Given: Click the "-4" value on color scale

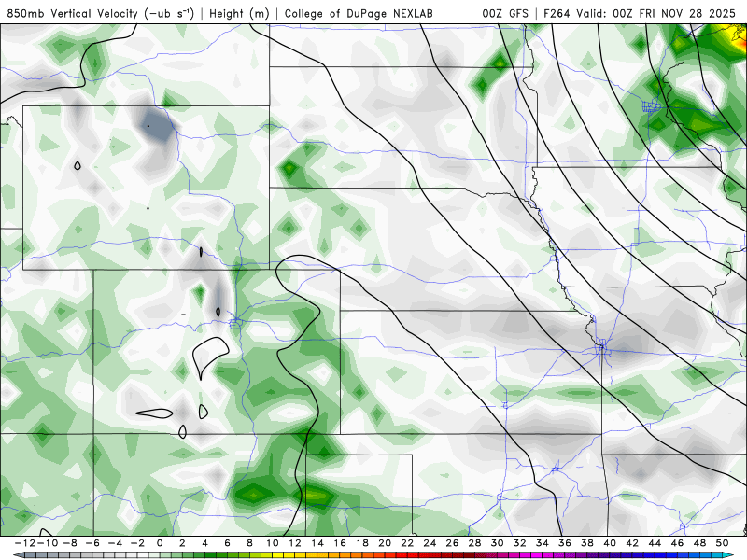Looking at the screenshot, I should [x=114, y=543].
